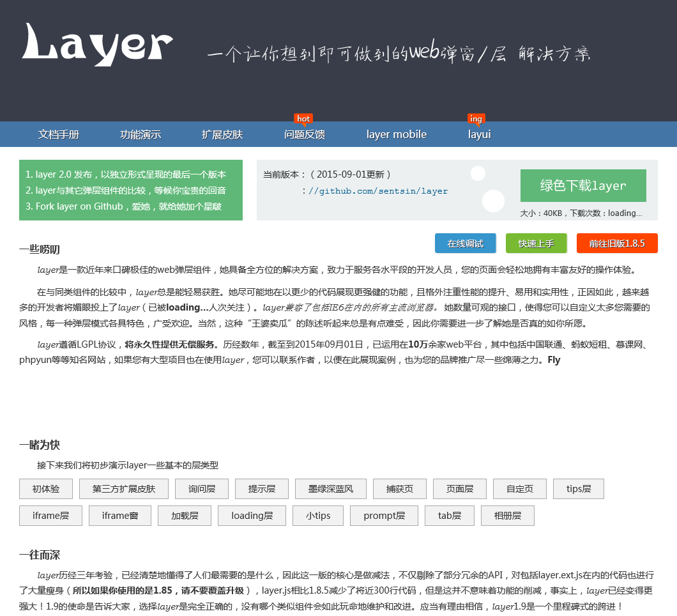Run the 询问层 demo button
Screen dimensions: 677x616
tap(202, 489)
